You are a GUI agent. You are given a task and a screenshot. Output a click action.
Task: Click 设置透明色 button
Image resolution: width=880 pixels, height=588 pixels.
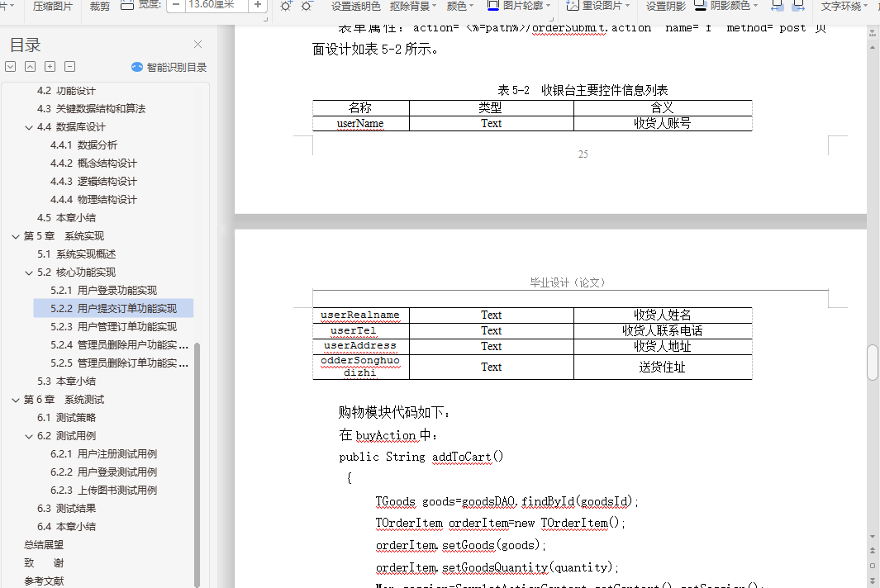[x=356, y=6]
